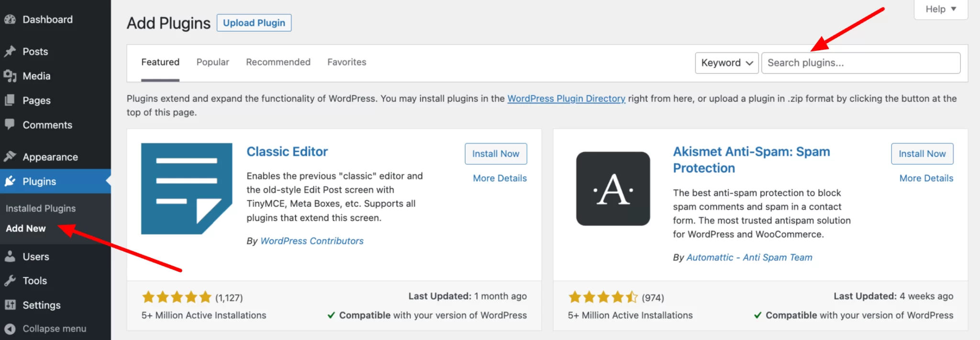Open the Posts menu item
Viewport: 980px width, 340px height.
click(35, 51)
